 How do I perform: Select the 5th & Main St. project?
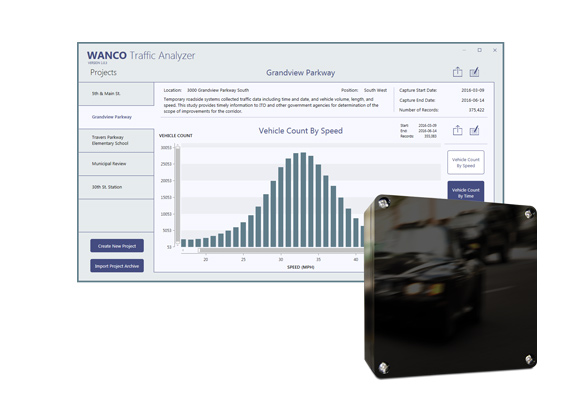pos(116,94)
